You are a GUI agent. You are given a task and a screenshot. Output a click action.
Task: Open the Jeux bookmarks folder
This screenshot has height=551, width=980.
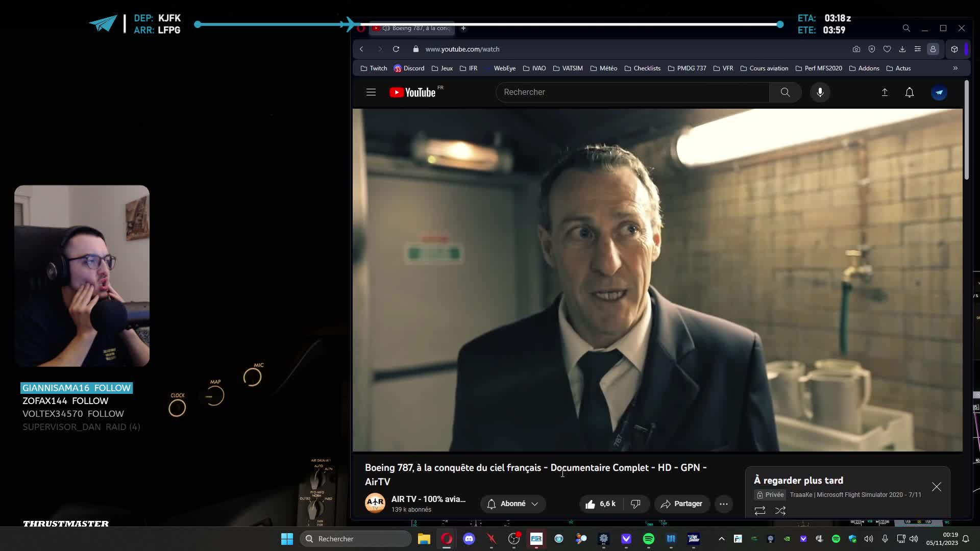(x=442, y=68)
